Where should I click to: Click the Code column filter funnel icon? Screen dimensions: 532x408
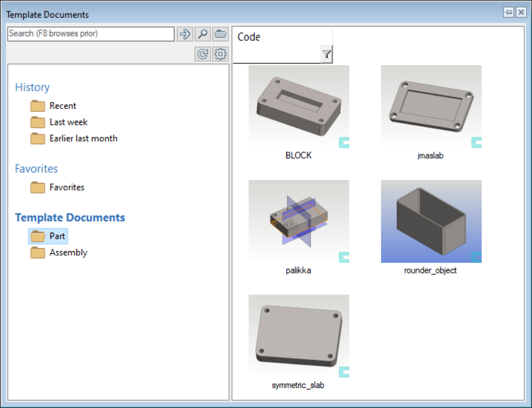tap(326, 55)
